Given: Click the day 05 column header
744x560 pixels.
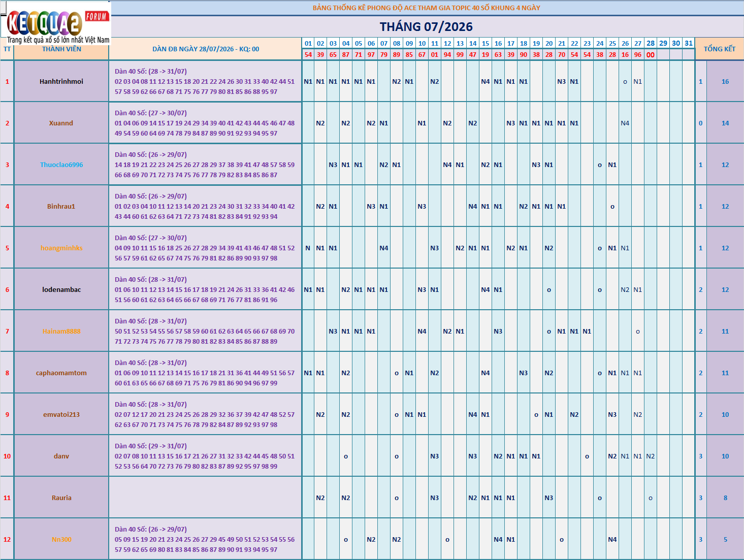Looking at the screenshot, I should pos(359,43).
